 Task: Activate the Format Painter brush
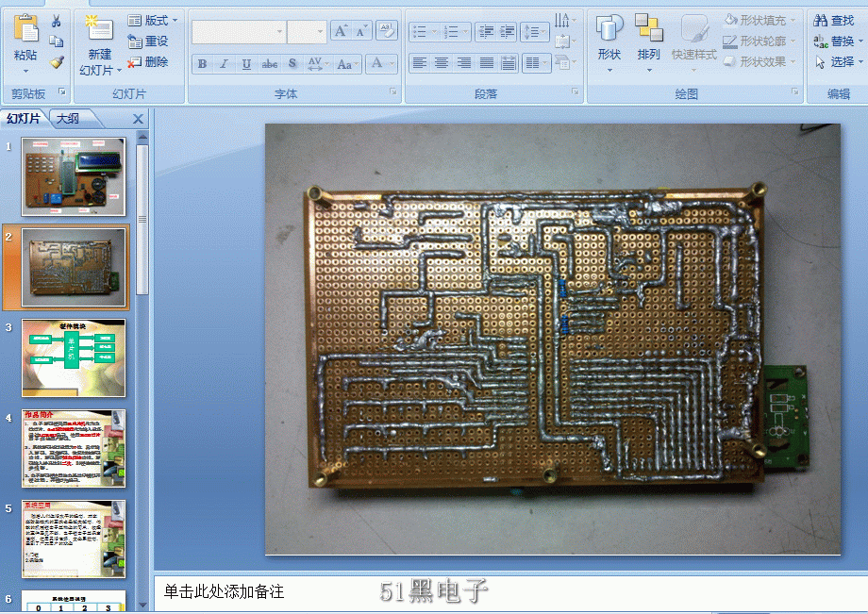point(56,62)
